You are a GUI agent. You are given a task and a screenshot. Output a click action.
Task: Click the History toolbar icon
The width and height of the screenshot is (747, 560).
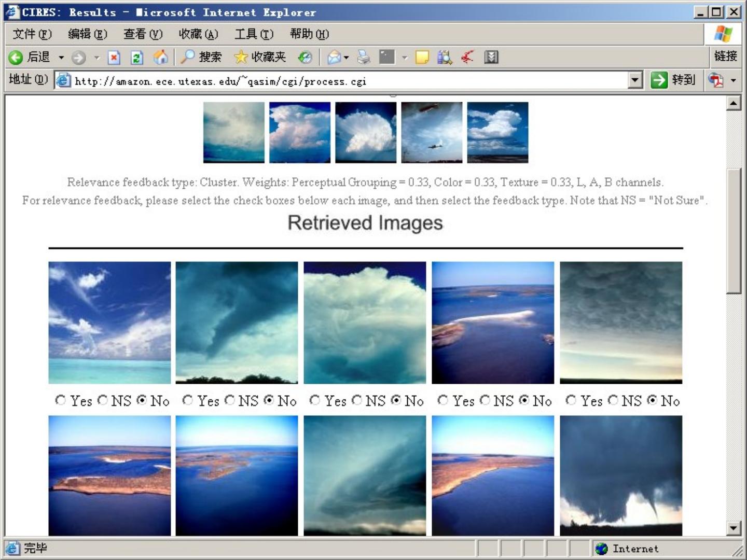click(305, 57)
